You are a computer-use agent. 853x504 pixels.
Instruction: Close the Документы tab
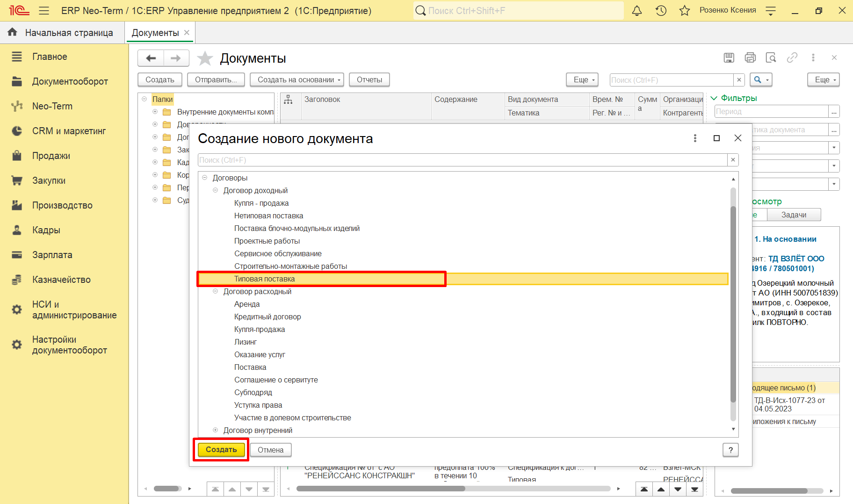point(187,32)
